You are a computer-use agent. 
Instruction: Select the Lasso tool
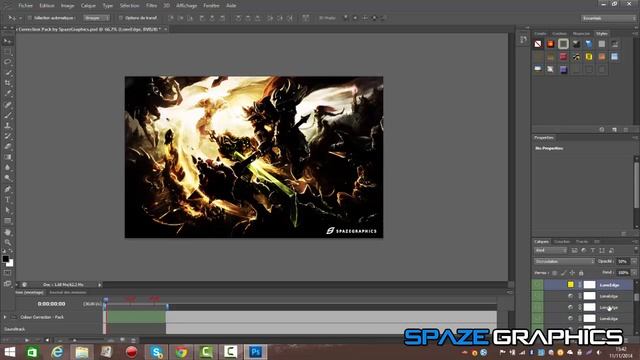coord(8,62)
